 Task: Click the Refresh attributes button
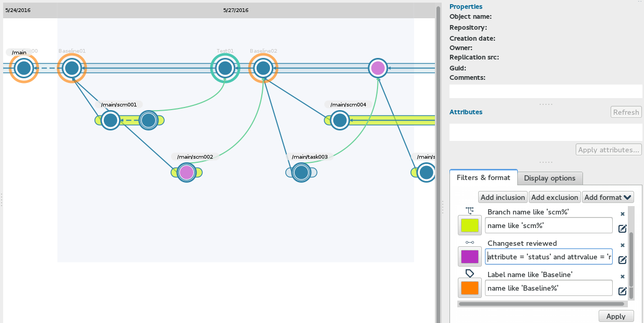click(626, 112)
